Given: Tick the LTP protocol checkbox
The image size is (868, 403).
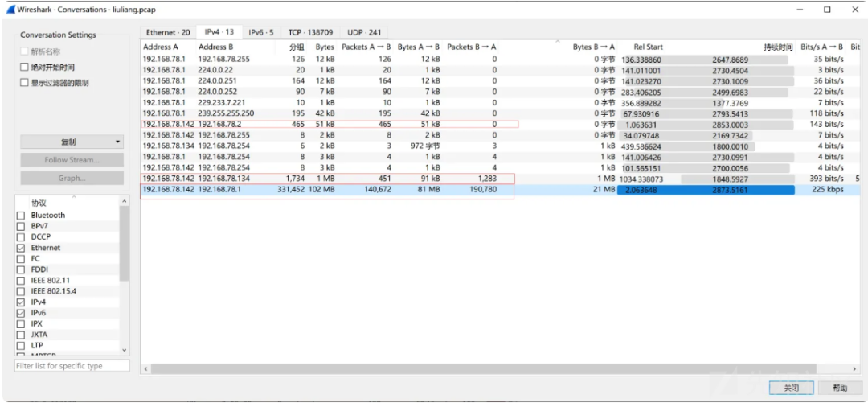Looking at the screenshot, I should 21,345.
